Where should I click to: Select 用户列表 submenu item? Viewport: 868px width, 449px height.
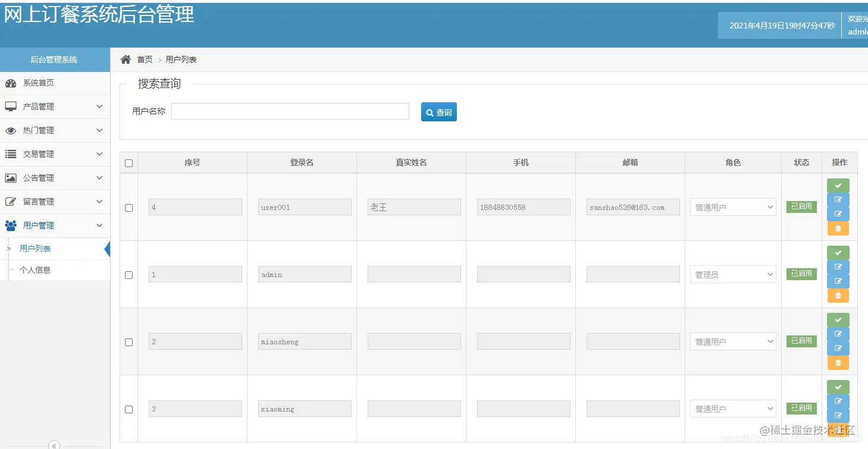[x=55, y=249]
